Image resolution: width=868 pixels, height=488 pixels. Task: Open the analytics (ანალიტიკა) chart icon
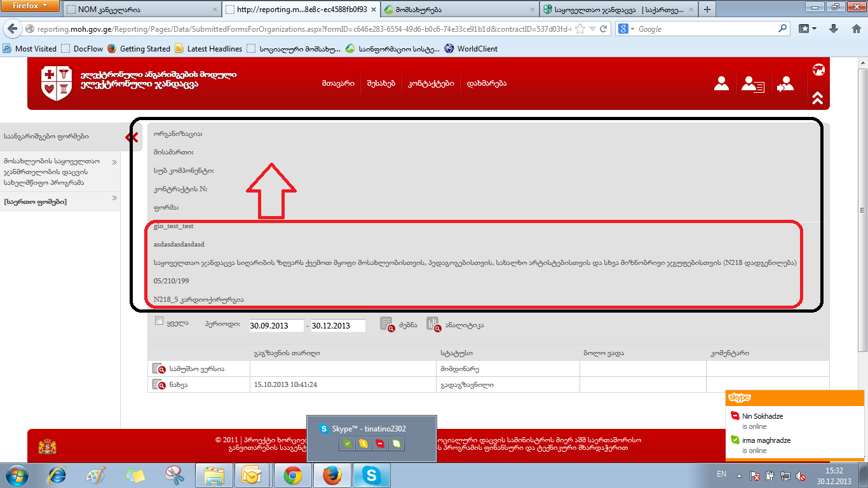[x=433, y=324]
